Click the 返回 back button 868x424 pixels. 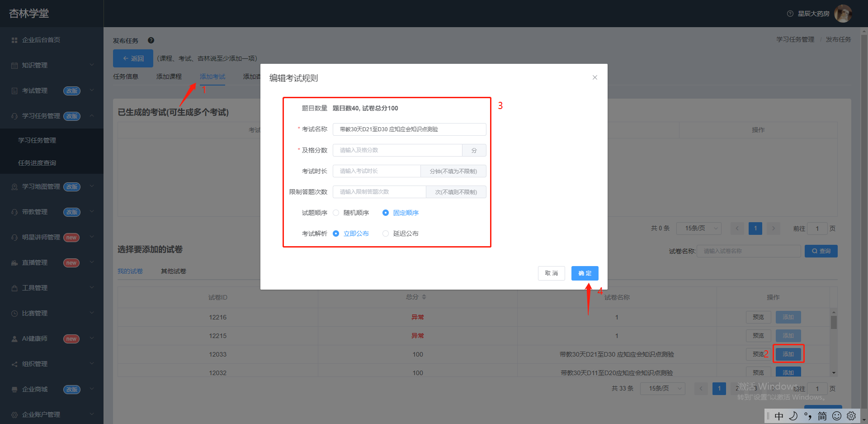click(133, 58)
